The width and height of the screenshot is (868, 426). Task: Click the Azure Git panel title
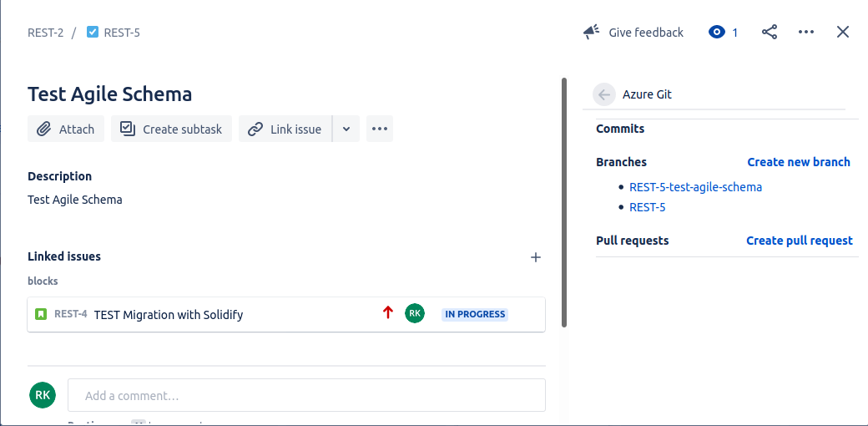(x=647, y=94)
